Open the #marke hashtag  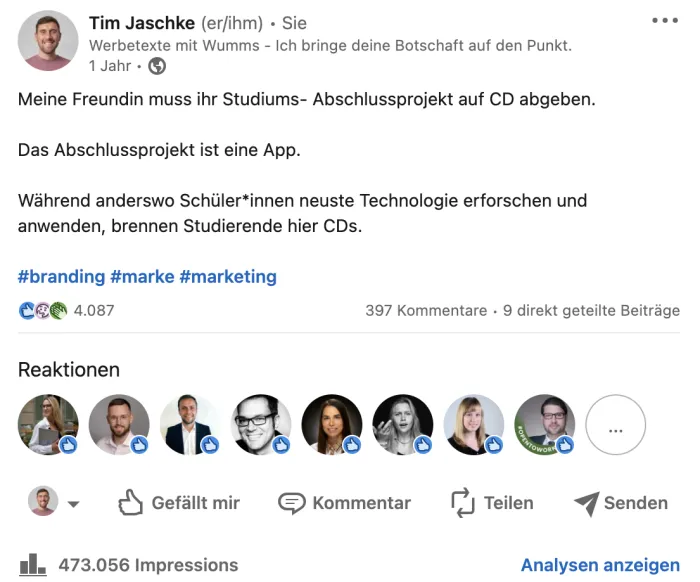pos(142,277)
